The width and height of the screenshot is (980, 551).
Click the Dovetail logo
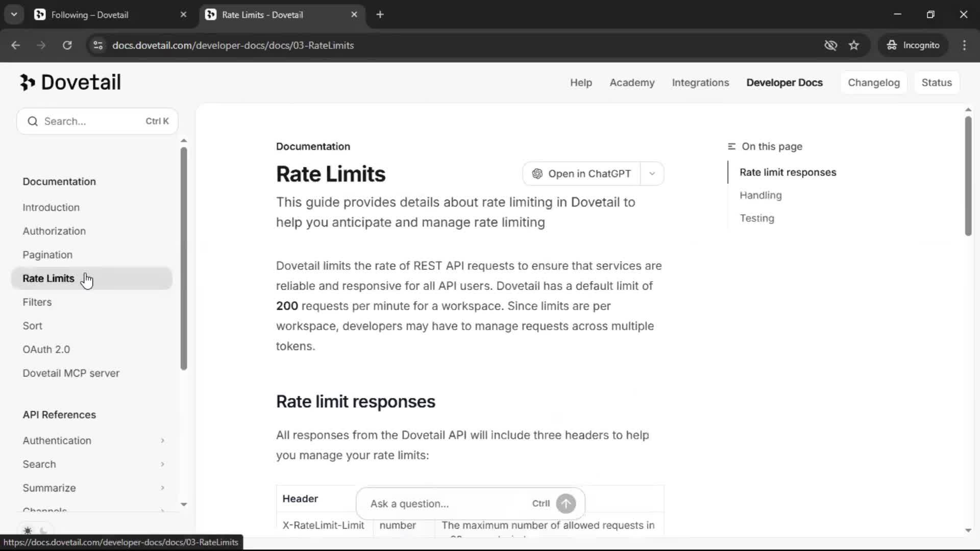(x=70, y=82)
